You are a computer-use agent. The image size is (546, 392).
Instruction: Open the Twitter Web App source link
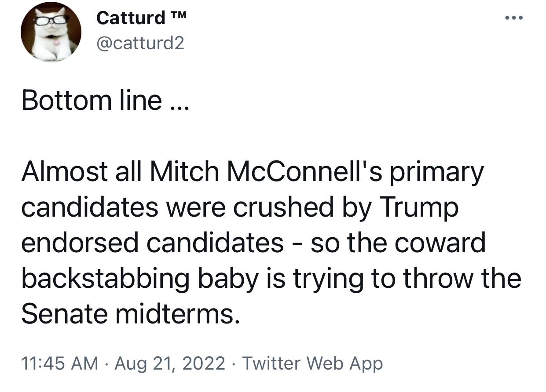tap(312, 363)
